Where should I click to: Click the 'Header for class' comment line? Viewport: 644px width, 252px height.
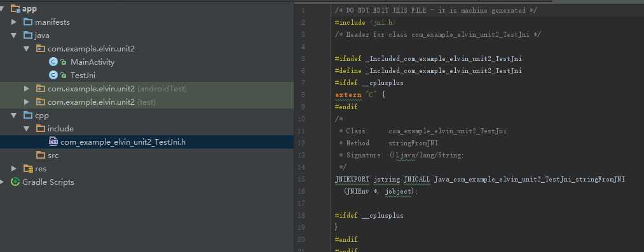[438, 35]
